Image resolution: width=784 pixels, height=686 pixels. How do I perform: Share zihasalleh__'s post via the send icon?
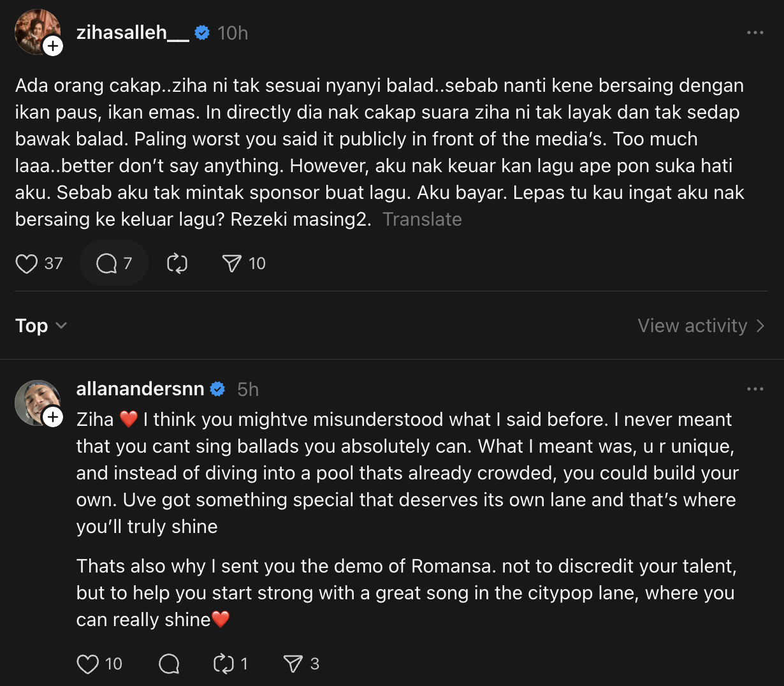[231, 264]
